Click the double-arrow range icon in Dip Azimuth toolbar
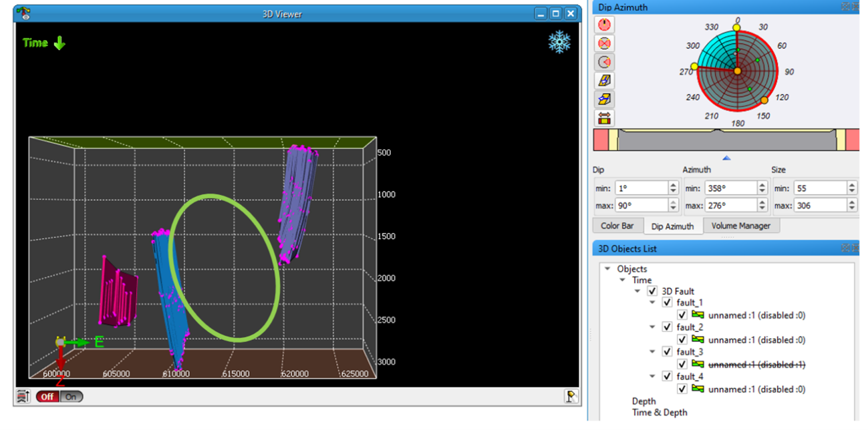 pos(604,118)
